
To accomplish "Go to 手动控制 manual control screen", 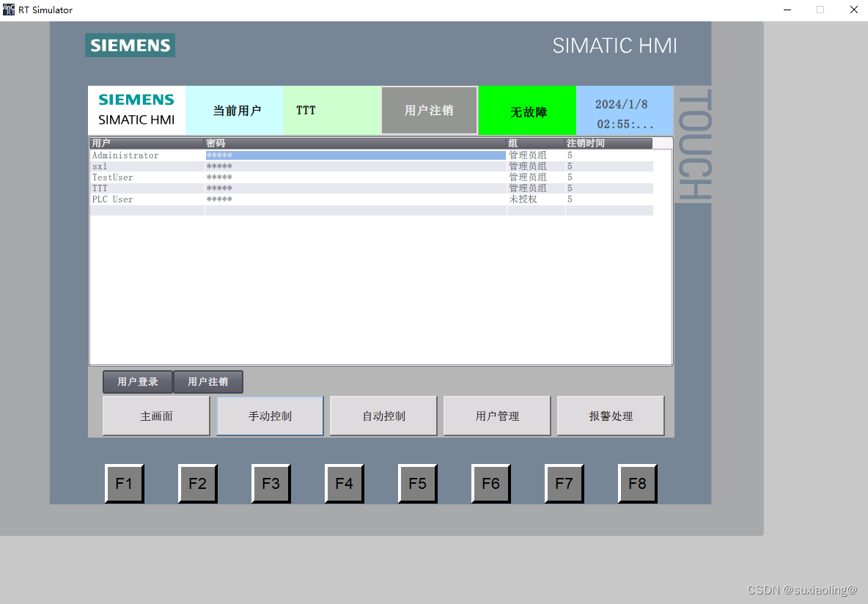I will (270, 416).
